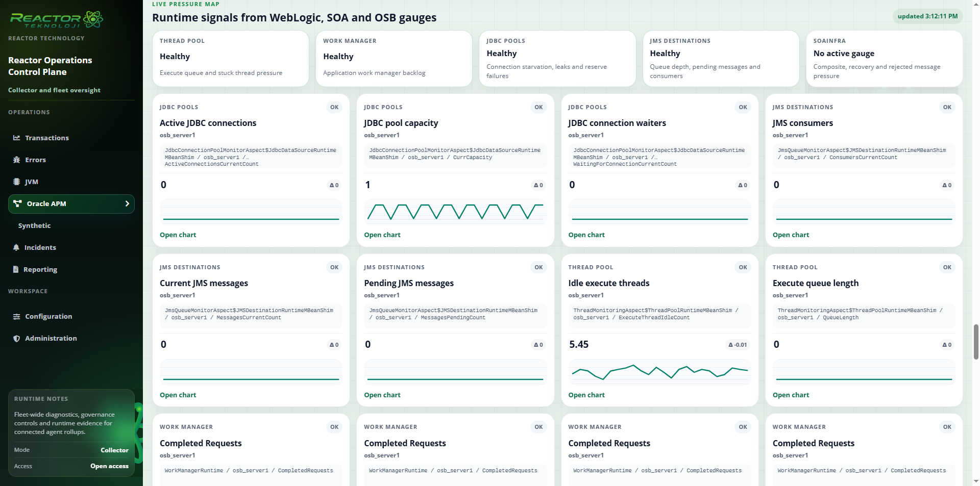Open the Synthetic submenu item
The height and width of the screenshot is (486, 980).
pyautogui.click(x=34, y=225)
